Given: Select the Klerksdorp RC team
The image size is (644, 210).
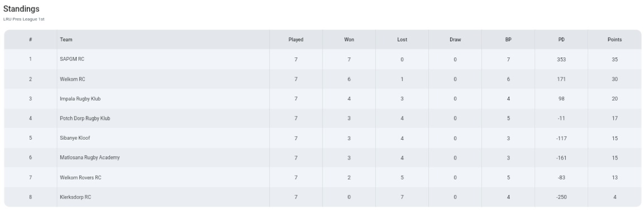Looking at the screenshot, I should tap(76, 198).
